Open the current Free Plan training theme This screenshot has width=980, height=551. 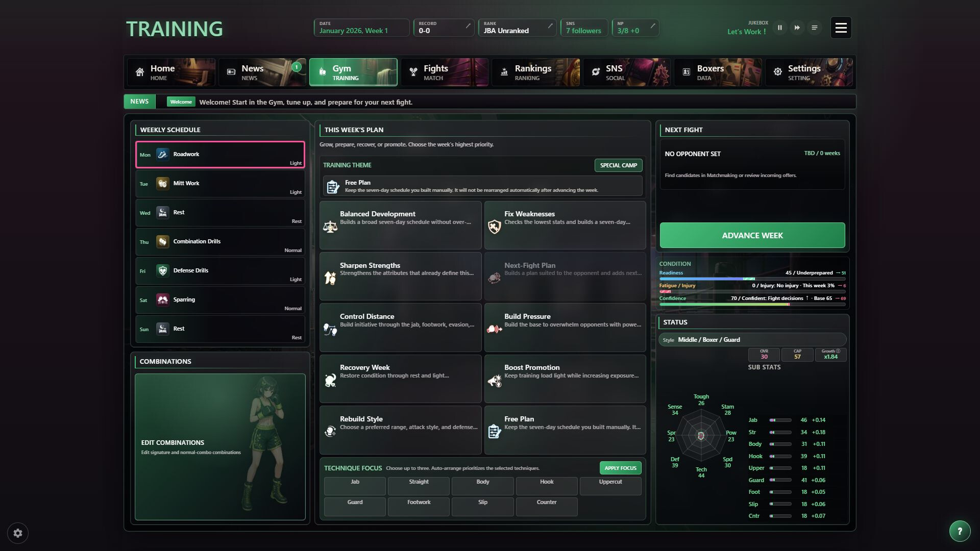[482, 186]
